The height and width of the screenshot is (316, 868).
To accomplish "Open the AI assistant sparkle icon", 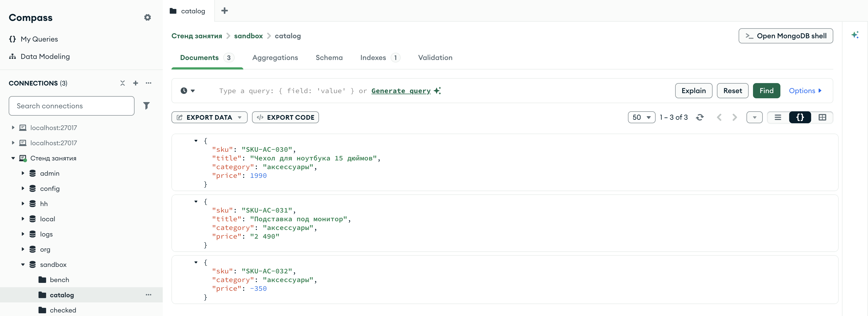I will 855,35.
